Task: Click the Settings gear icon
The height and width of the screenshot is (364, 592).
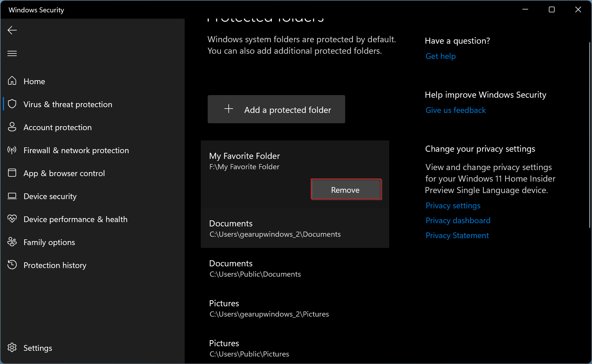Action: coord(12,348)
